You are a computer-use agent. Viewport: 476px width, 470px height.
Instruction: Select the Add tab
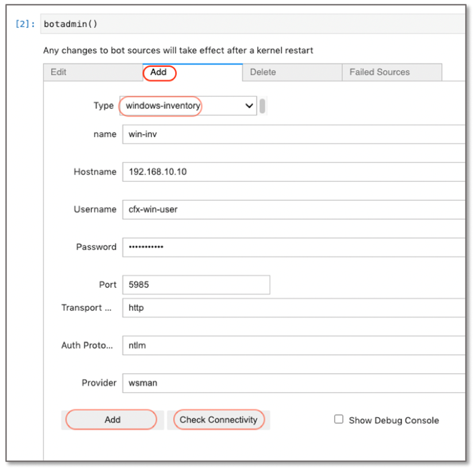tap(159, 72)
